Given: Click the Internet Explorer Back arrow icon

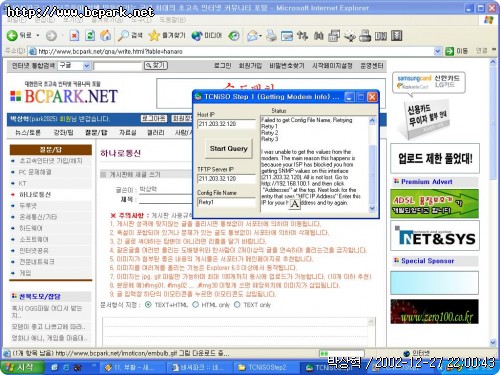Looking at the screenshot, I should click(x=12, y=35).
